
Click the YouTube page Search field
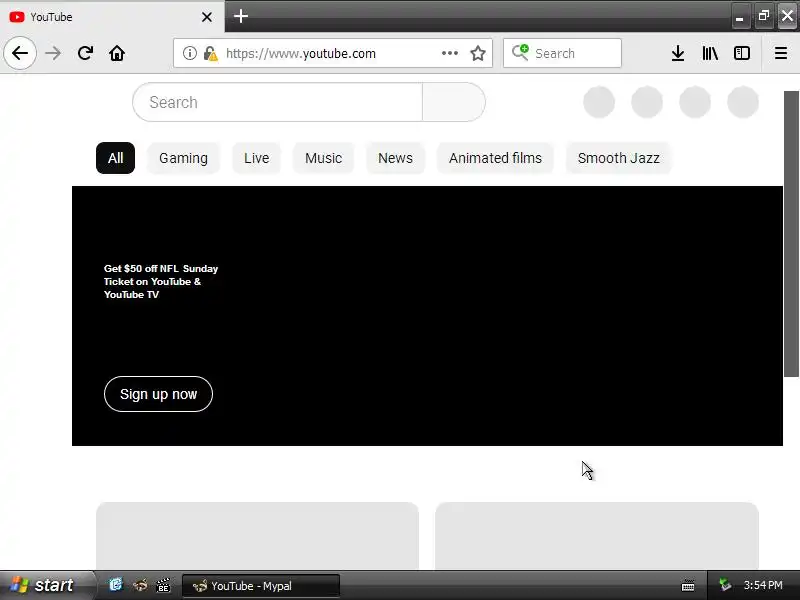click(278, 102)
